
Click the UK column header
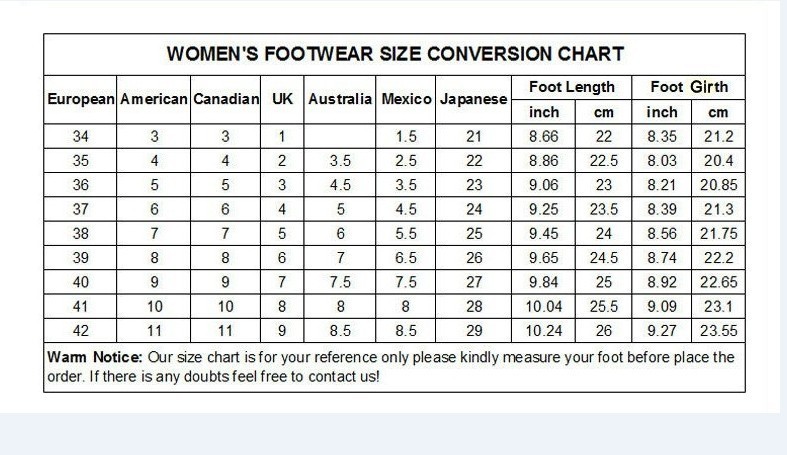tap(282, 98)
